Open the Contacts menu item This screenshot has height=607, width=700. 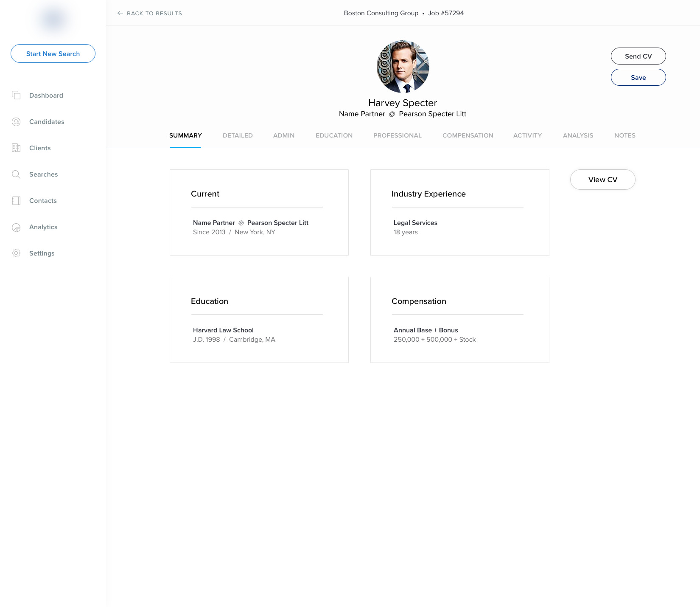(x=43, y=201)
